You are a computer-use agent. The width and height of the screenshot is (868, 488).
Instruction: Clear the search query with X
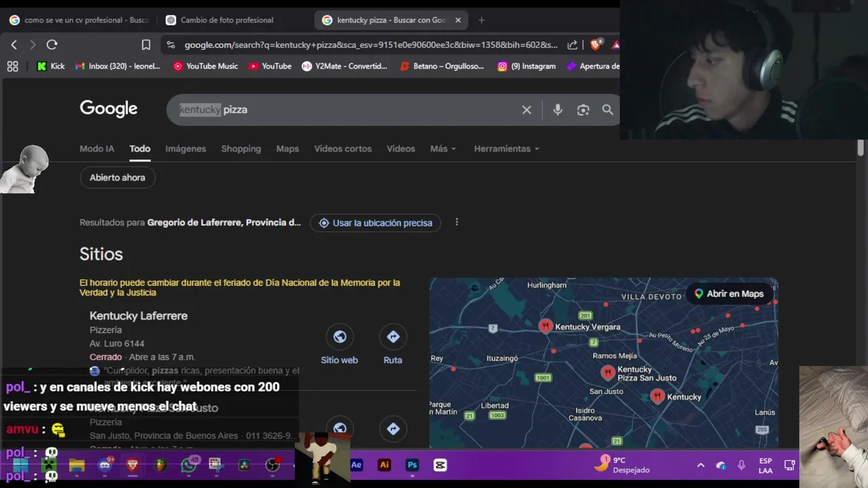point(526,110)
